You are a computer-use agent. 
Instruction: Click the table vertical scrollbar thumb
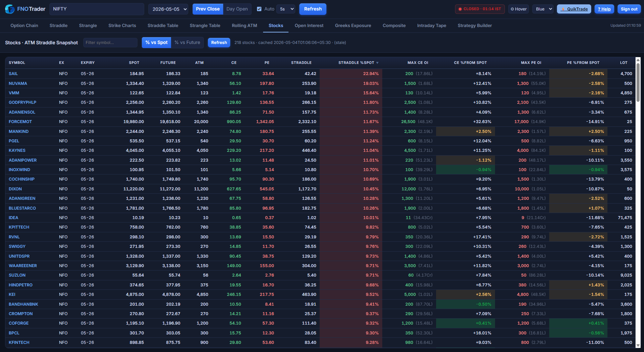point(638,83)
